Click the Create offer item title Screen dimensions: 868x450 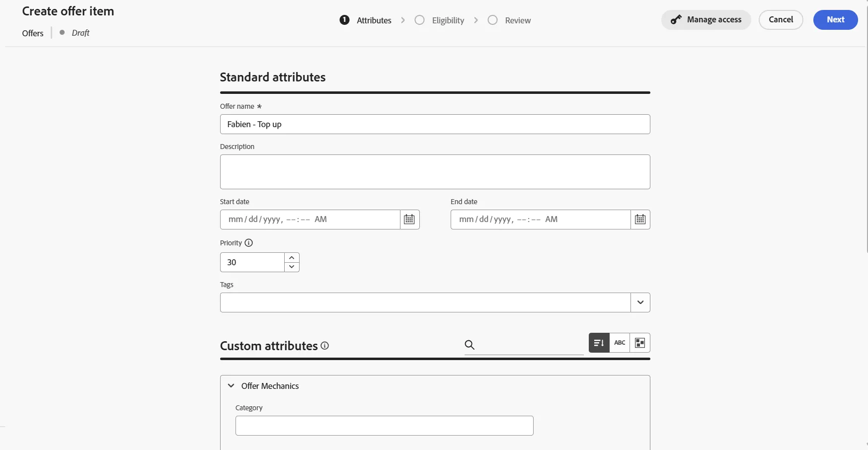pyautogui.click(x=68, y=11)
